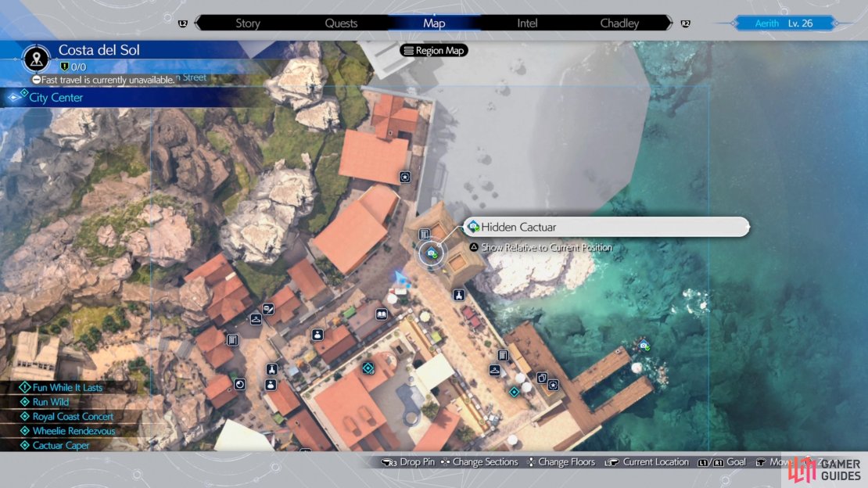The width and height of the screenshot is (868, 488).
Task: Select the vendor icon right of the crescent icon
Action: (x=270, y=385)
